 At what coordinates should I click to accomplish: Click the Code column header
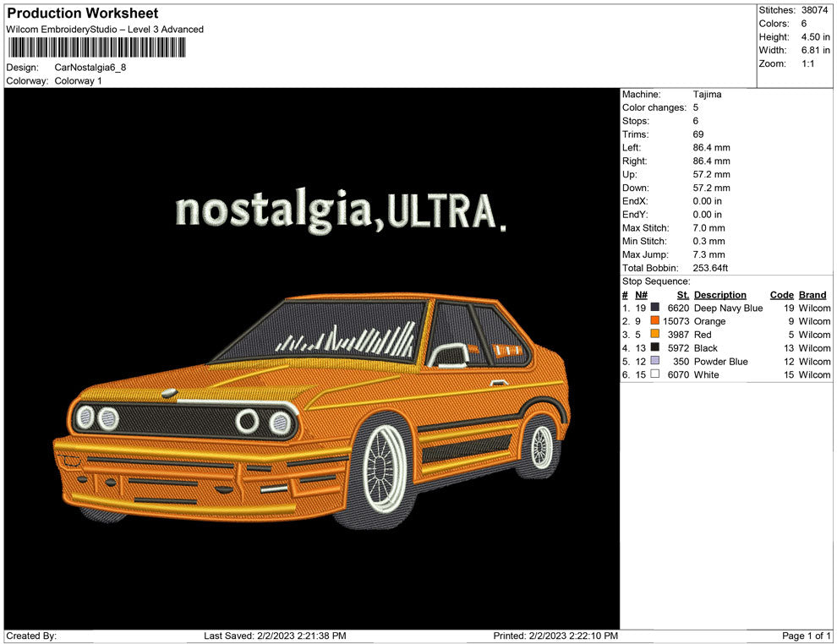(781, 295)
